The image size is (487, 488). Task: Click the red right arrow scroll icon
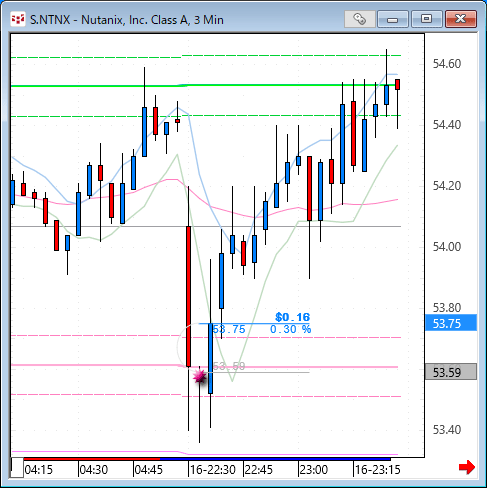pyautogui.click(x=467, y=467)
